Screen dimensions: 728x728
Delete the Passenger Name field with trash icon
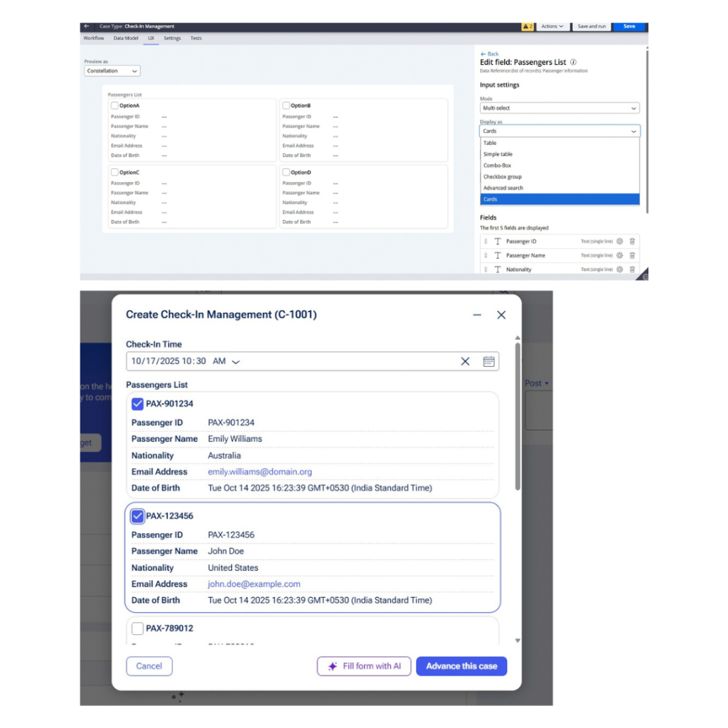[x=632, y=255]
